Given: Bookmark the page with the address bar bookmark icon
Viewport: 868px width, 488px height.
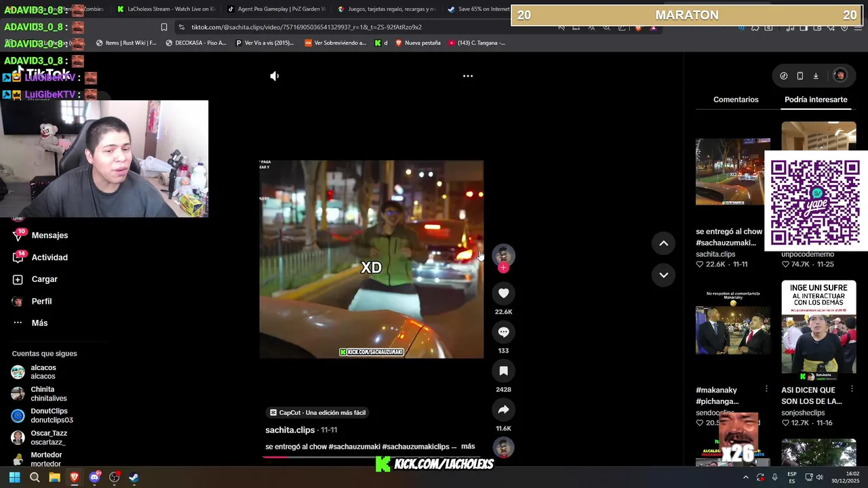Looking at the screenshot, I should coord(163,27).
